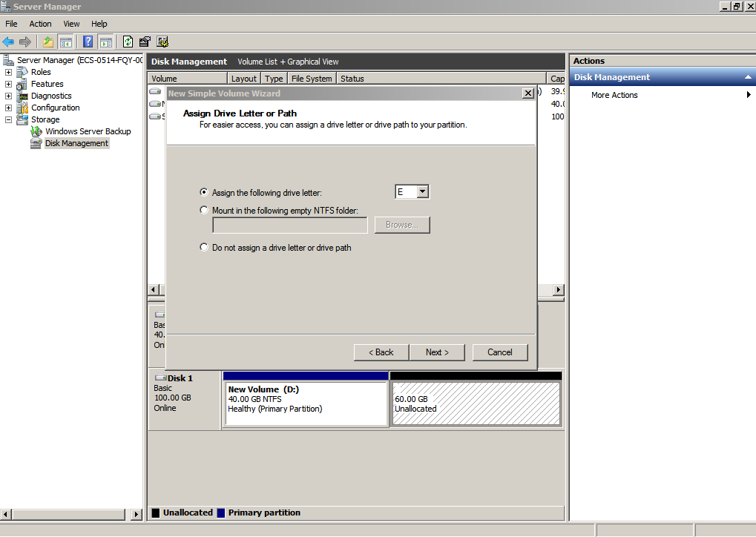Select the Windows Server Backup tree item
The height and width of the screenshot is (537, 756).
coord(88,131)
